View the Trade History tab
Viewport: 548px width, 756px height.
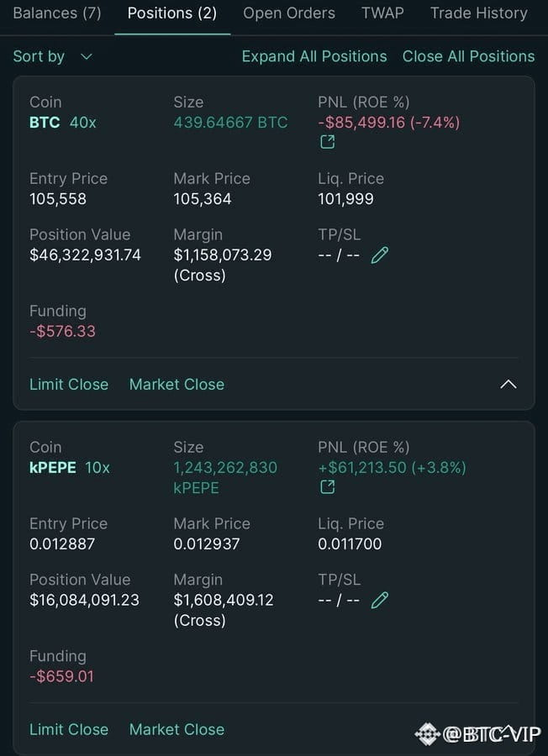tap(478, 13)
